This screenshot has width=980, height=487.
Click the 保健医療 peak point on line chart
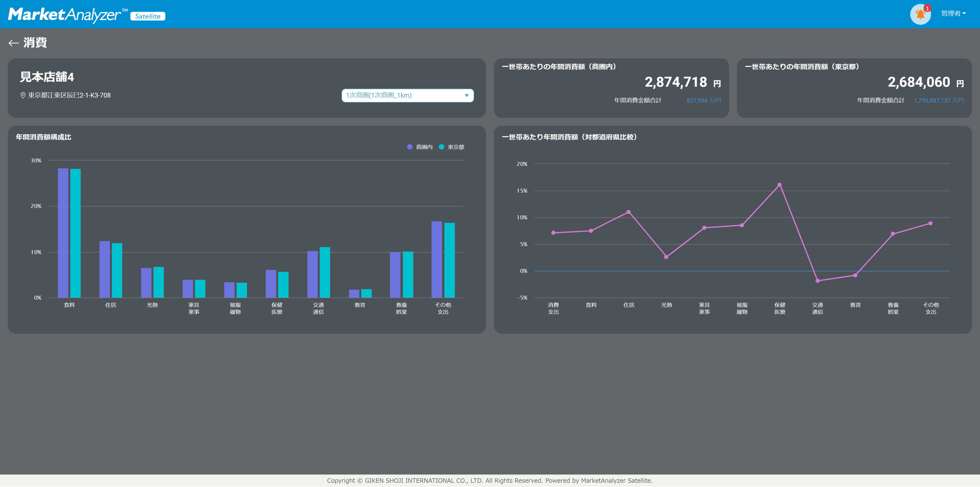click(x=779, y=185)
